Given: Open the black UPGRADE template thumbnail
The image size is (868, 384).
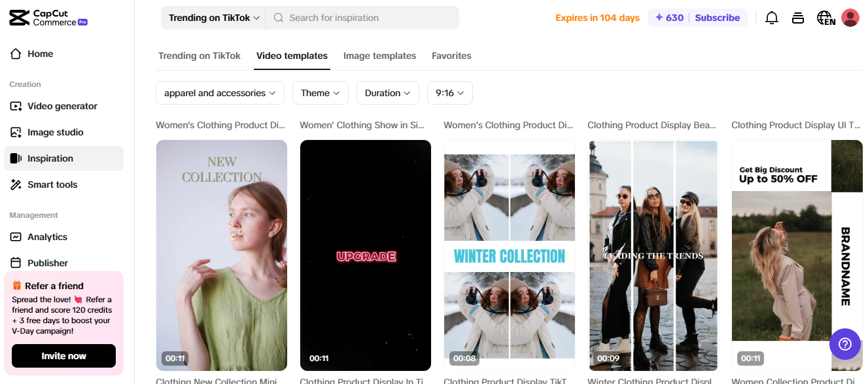Looking at the screenshot, I should coord(365,255).
